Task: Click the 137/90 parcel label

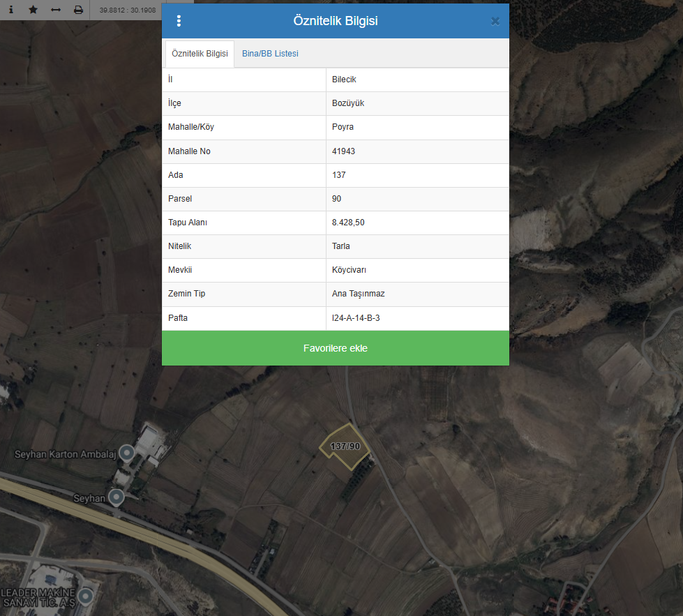Action: (345, 446)
